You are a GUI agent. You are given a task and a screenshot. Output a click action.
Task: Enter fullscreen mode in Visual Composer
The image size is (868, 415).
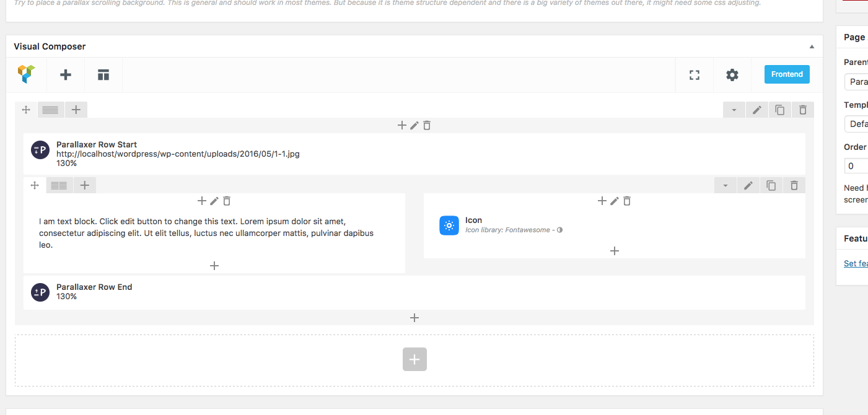pos(695,75)
